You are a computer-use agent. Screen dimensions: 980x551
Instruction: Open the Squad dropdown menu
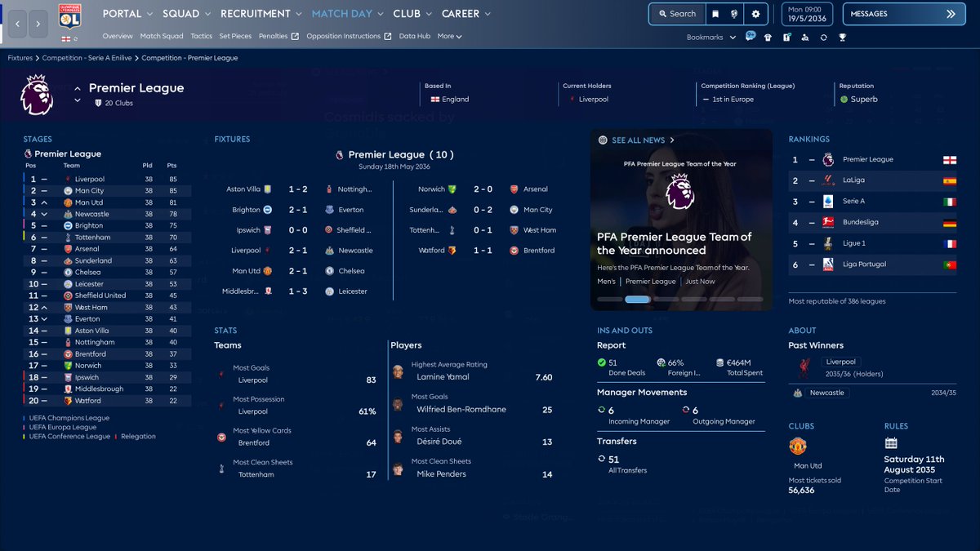187,14
